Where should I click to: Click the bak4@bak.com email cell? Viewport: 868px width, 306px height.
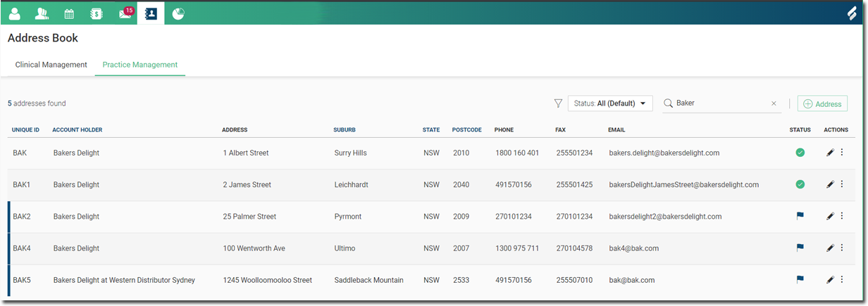[x=634, y=248]
